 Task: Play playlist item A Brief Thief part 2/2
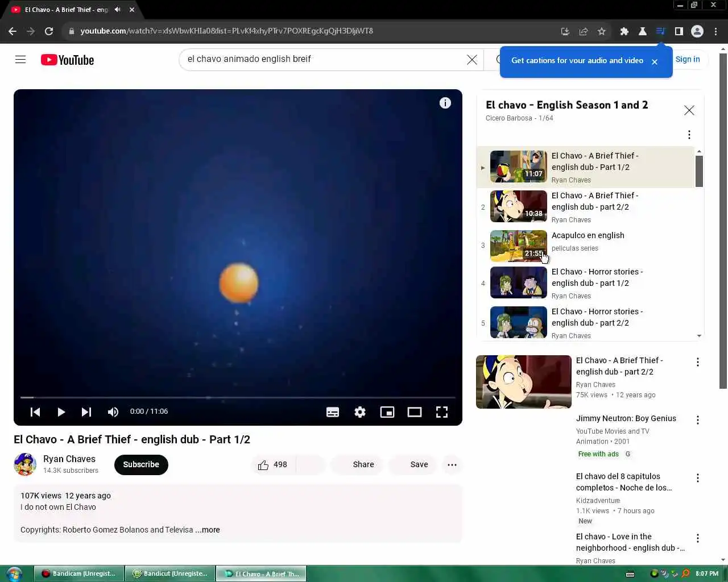tap(585, 207)
